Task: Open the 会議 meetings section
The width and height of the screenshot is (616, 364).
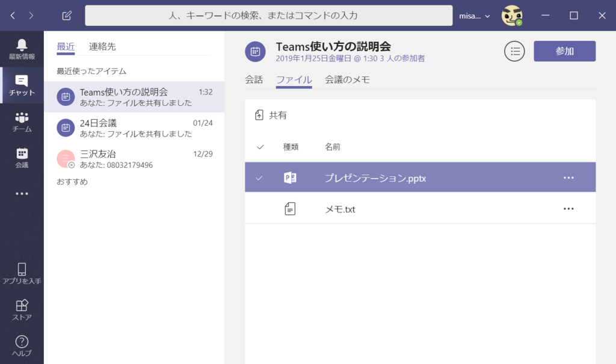Action: (x=22, y=158)
